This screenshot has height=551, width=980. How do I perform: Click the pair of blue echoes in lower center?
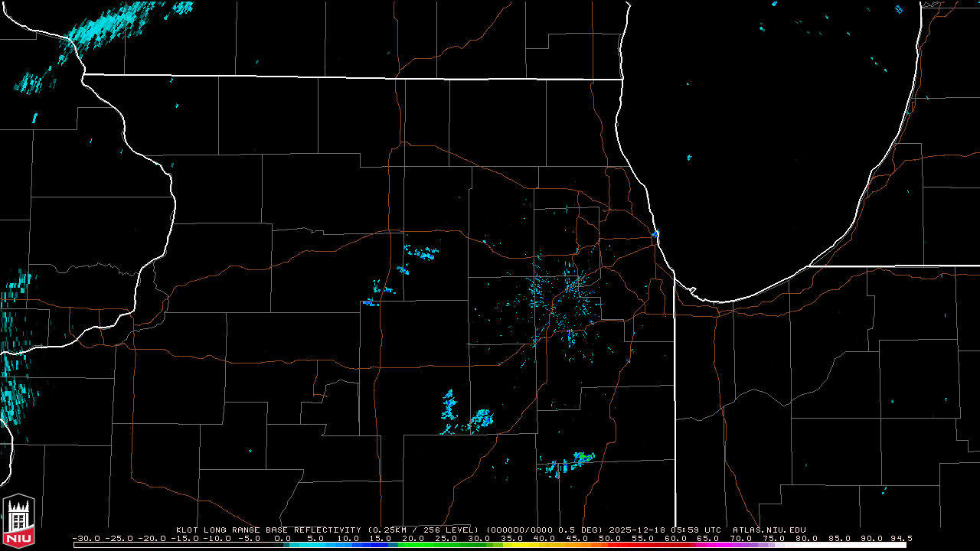[x=465, y=413]
